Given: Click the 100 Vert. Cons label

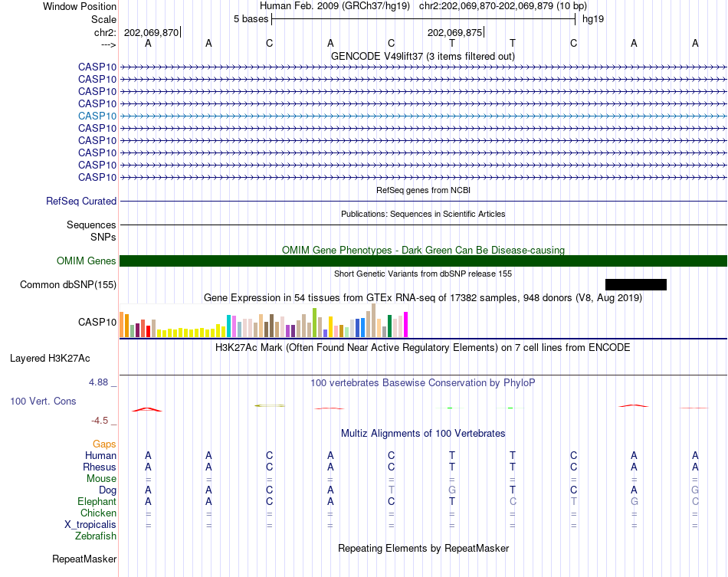Looking at the screenshot, I should 43,401.
